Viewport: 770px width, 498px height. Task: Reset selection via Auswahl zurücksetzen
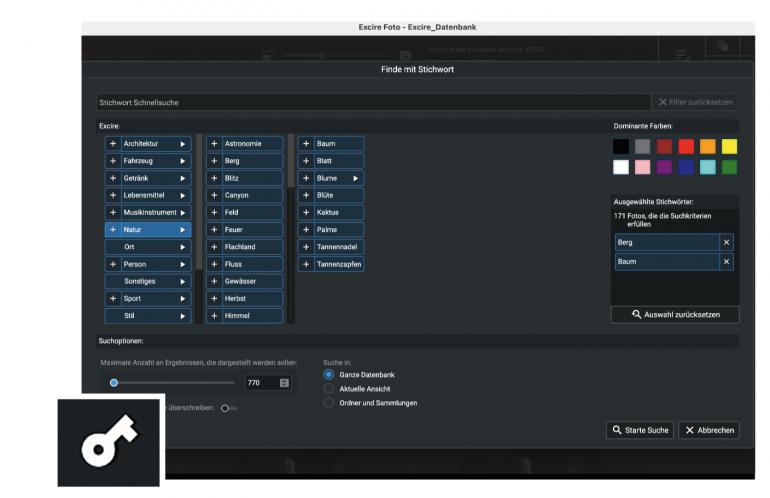pyautogui.click(x=675, y=315)
